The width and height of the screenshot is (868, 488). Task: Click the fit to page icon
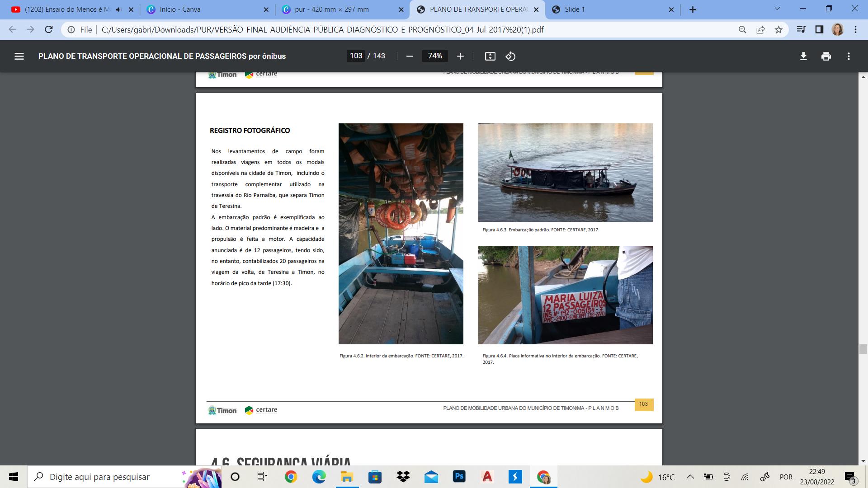pyautogui.click(x=490, y=56)
